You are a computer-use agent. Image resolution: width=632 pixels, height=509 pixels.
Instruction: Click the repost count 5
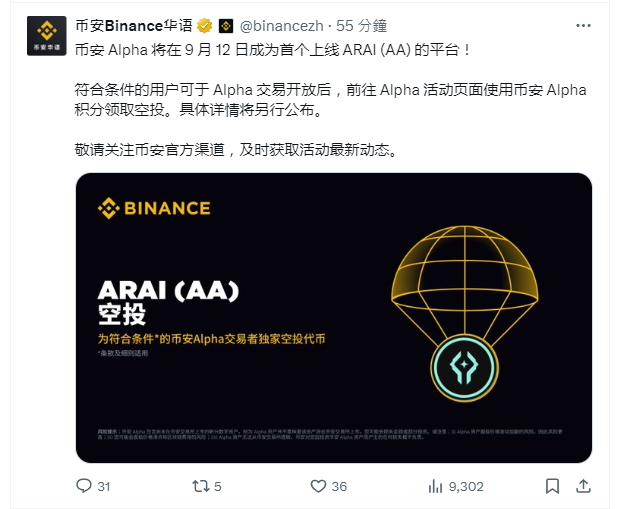tap(218, 486)
